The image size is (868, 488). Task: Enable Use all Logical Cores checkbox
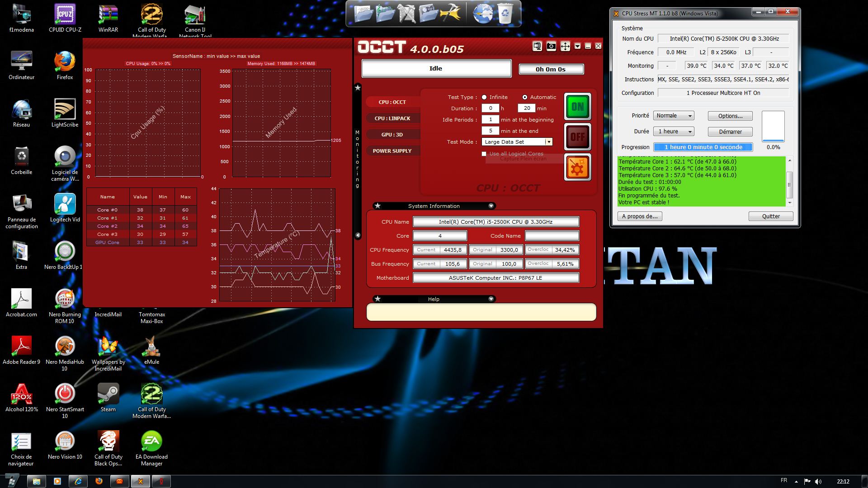(484, 154)
